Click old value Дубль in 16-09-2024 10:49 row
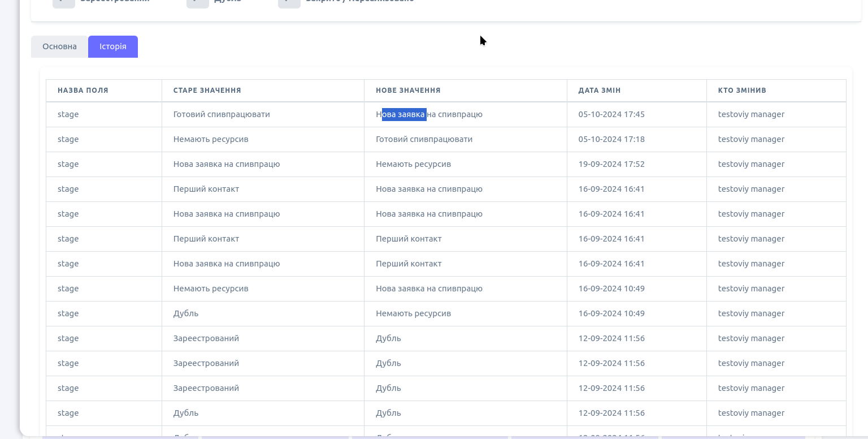 (x=186, y=313)
